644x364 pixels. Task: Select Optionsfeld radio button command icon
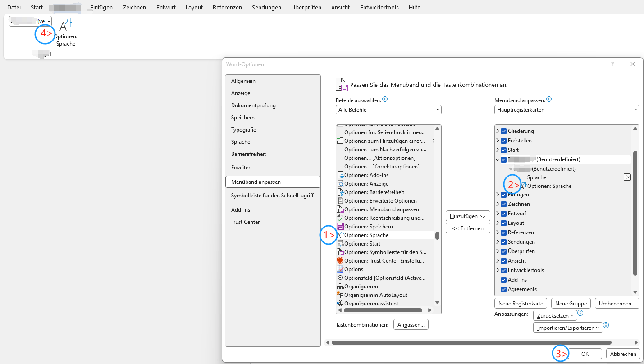[340, 278]
